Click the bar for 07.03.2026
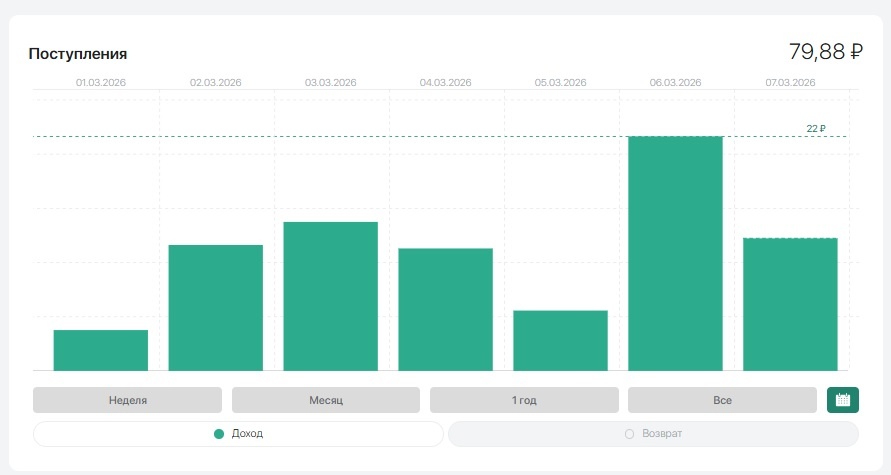Viewport: 891px width, 475px height. point(790,304)
